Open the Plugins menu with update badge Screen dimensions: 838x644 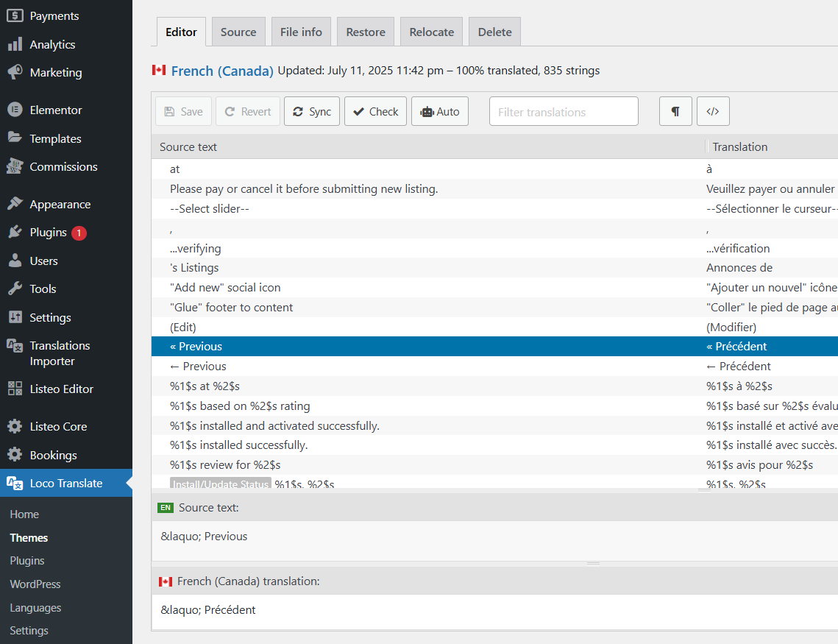point(48,233)
